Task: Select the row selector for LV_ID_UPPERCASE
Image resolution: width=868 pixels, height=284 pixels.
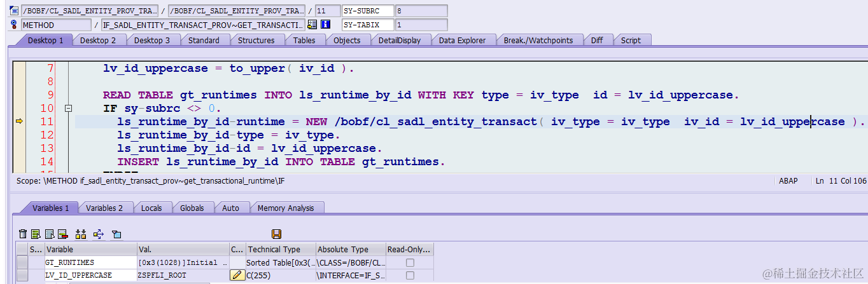Action: point(22,275)
